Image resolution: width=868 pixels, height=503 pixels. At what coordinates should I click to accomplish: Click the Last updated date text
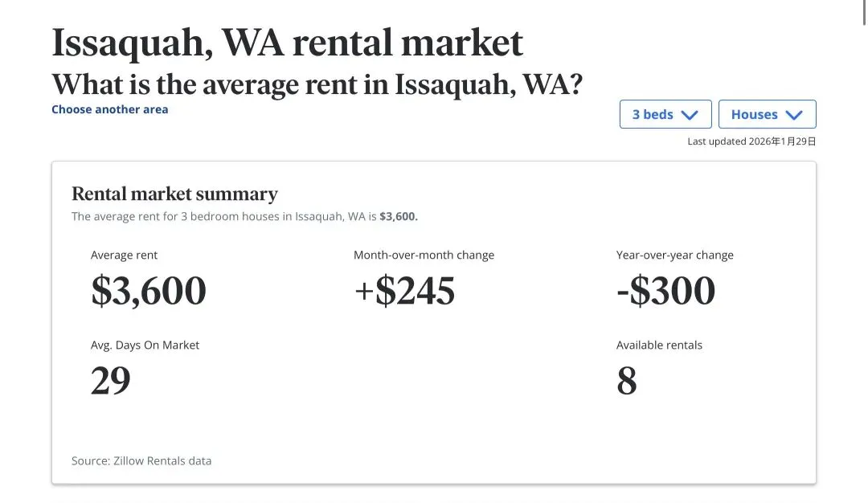pos(751,141)
